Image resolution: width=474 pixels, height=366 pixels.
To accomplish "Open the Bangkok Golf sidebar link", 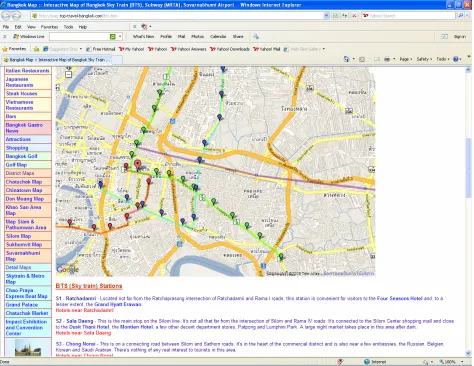I will tap(21, 156).
